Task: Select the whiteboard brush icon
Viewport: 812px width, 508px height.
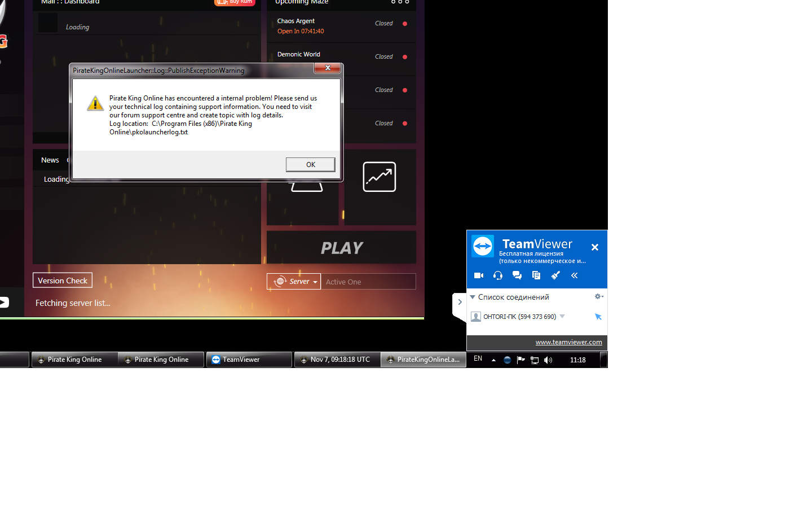Action: [x=555, y=275]
